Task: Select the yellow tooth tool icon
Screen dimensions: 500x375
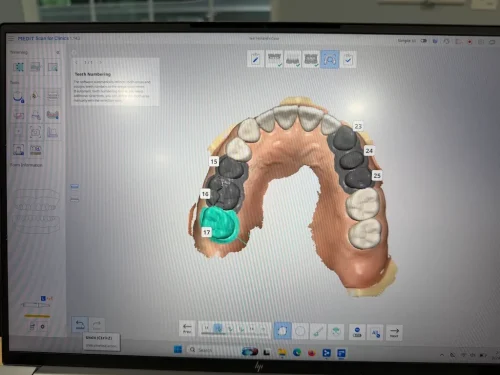Action: pyautogui.click(x=35, y=96)
